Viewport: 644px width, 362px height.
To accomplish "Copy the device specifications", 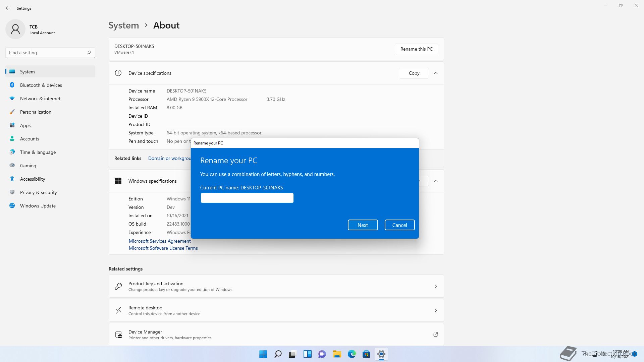I will point(414,73).
